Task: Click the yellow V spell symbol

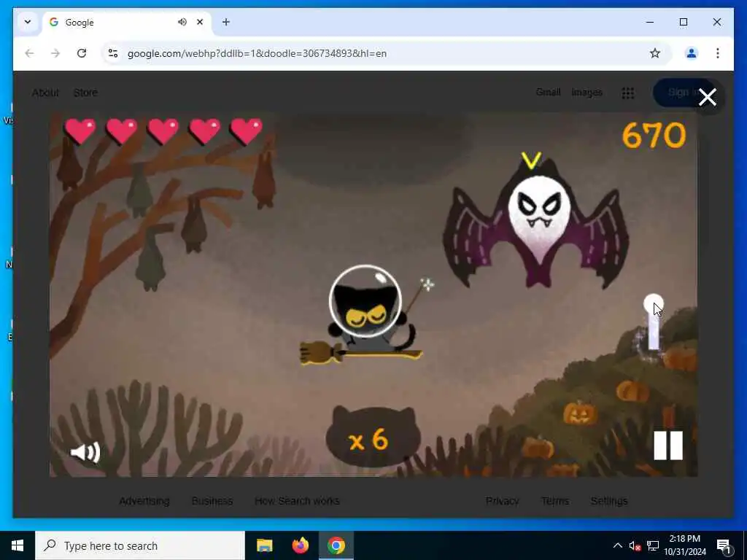Action: pyautogui.click(x=531, y=160)
